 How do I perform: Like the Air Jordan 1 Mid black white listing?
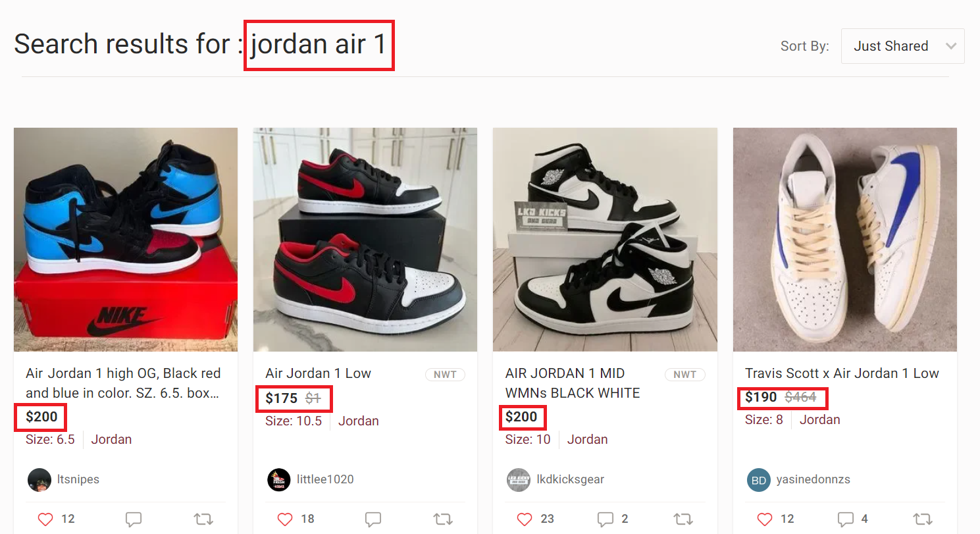click(524, 520)
